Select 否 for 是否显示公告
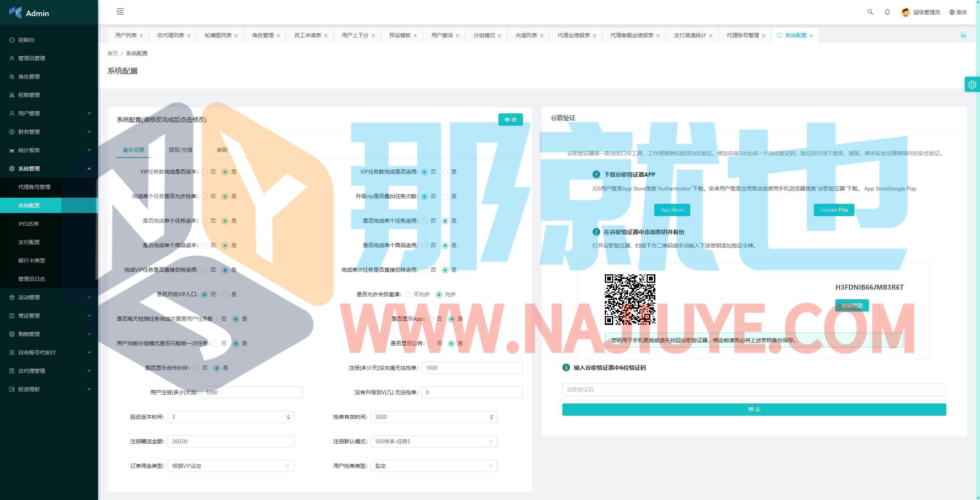The width and height of the screenshot is (980, 500). click(x=431, y=343)
